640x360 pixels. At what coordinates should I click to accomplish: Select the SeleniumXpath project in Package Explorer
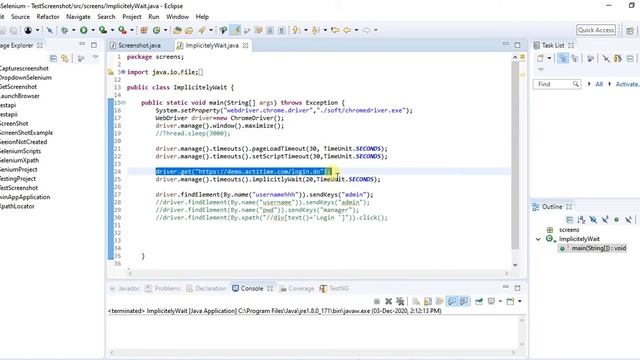tap(20, 160)
